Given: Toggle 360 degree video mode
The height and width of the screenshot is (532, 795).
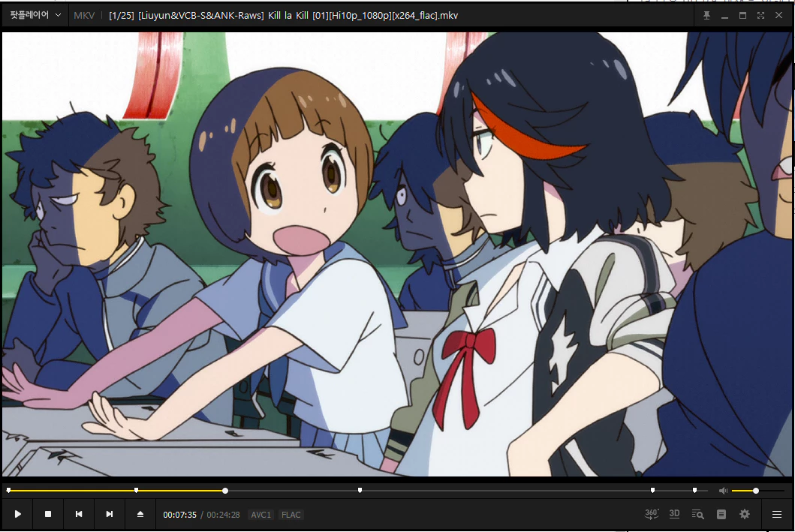Looking at the screenshot, I should point(652,514).
